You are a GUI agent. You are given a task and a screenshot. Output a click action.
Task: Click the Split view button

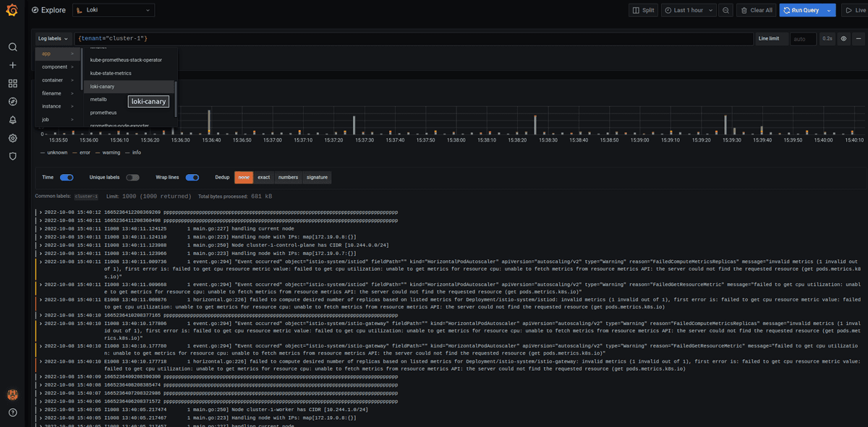pos(644,10)
